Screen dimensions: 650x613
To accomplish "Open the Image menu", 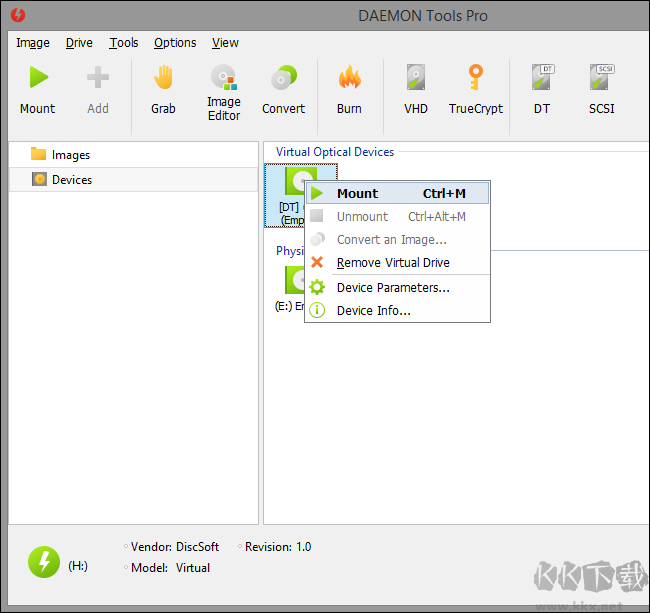I will 33,43.
